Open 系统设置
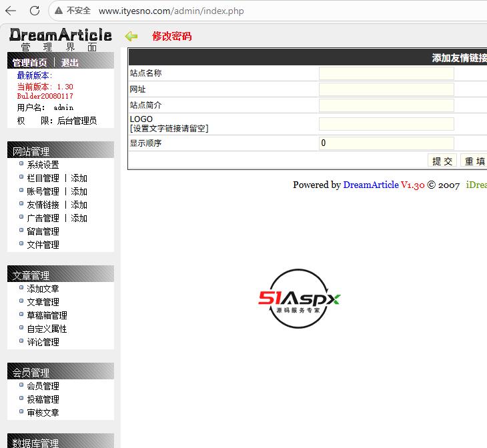Screen dimensions: 487x448 point(43,165)
